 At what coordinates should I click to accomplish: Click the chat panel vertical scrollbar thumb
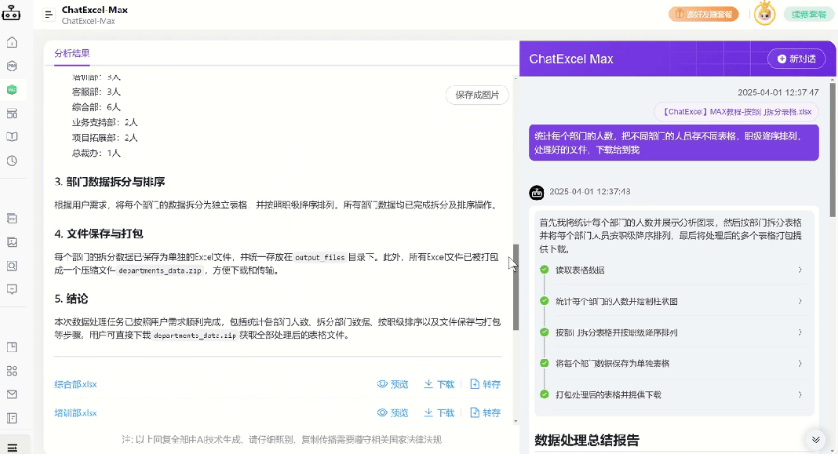[x=833, y=150]
